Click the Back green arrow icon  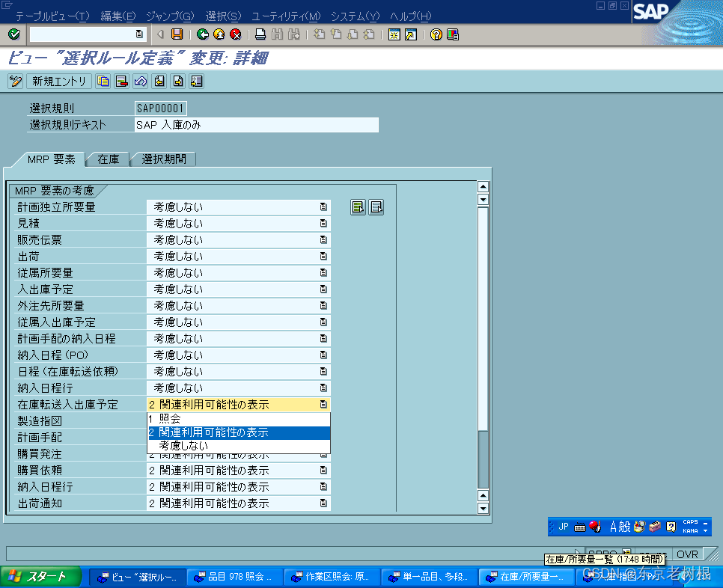(204, 34)
